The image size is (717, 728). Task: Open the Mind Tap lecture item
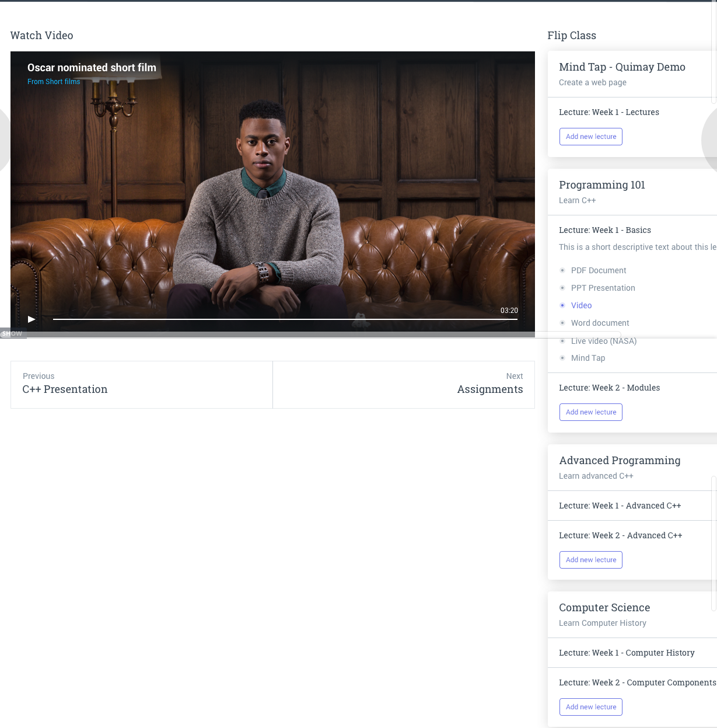(587, 358)
